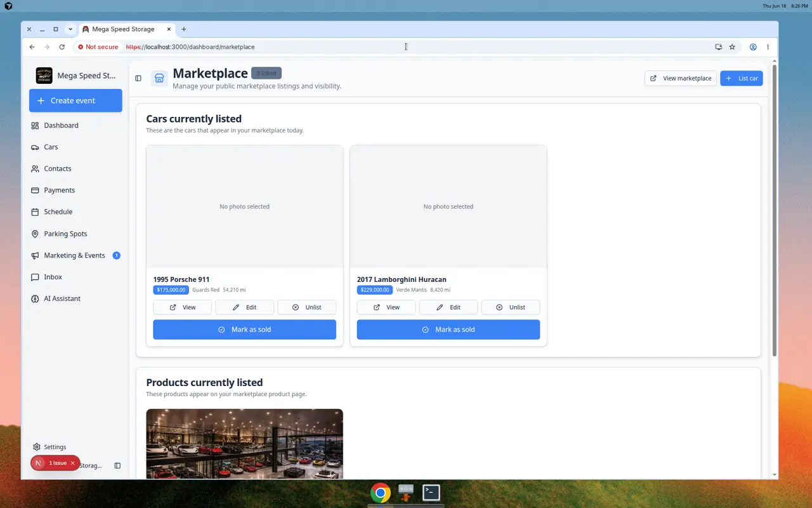Click the page vertical scrollbar

(x=775, y=210)
